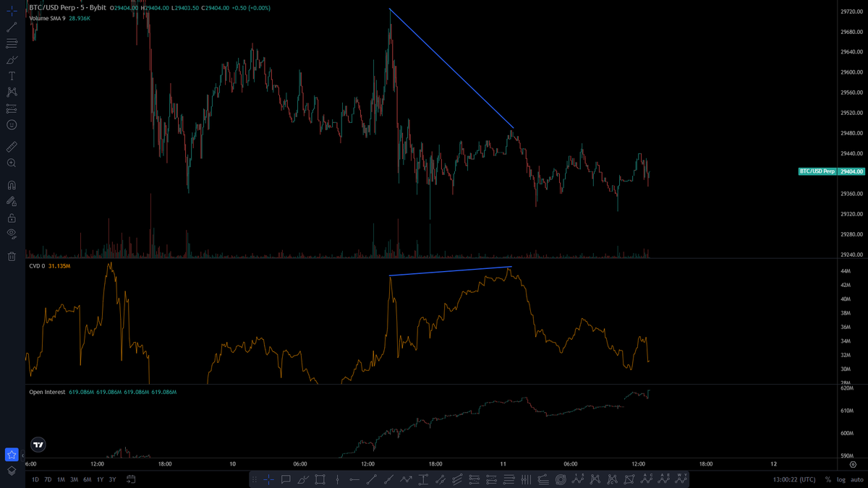Click the 18:00 time axis label after 11
Screen dimensions: 868x488
pyautogui.click(x=705, y=464)
